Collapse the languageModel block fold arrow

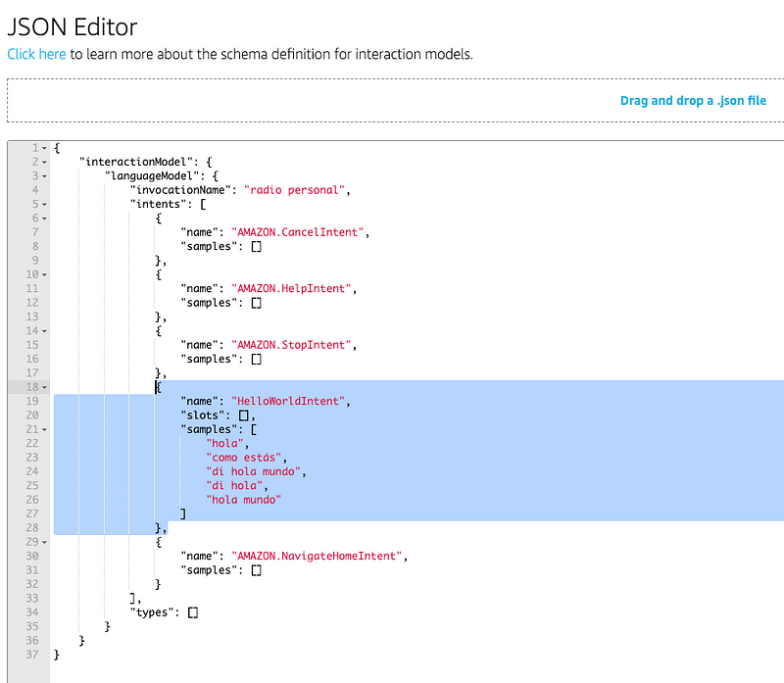[x=45, y=175]
